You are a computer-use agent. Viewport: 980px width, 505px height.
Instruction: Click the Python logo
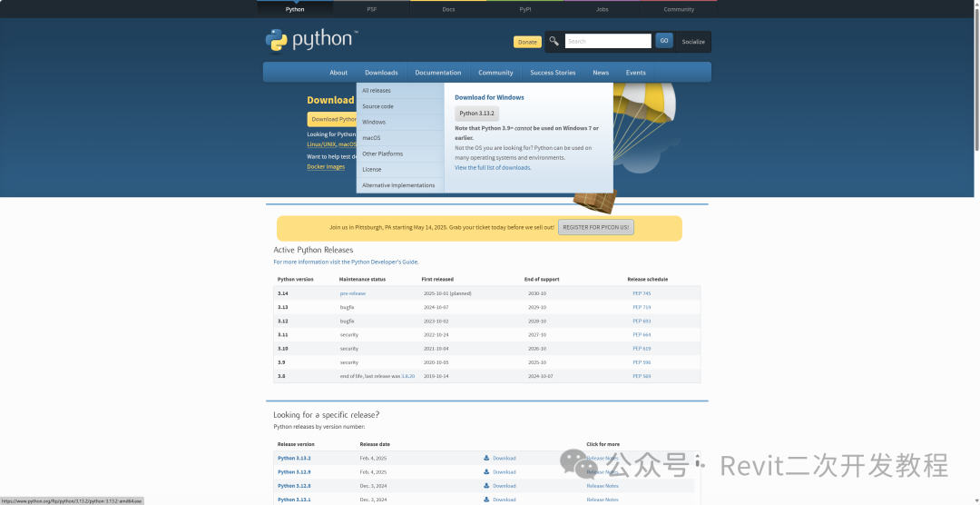coord(311,40)
